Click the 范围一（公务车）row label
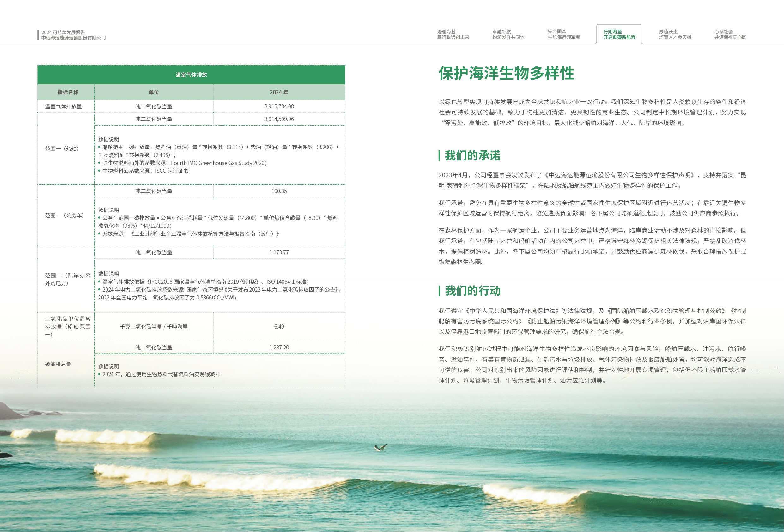This screenshot has height=532, width=784. click(x=64, y=215)
